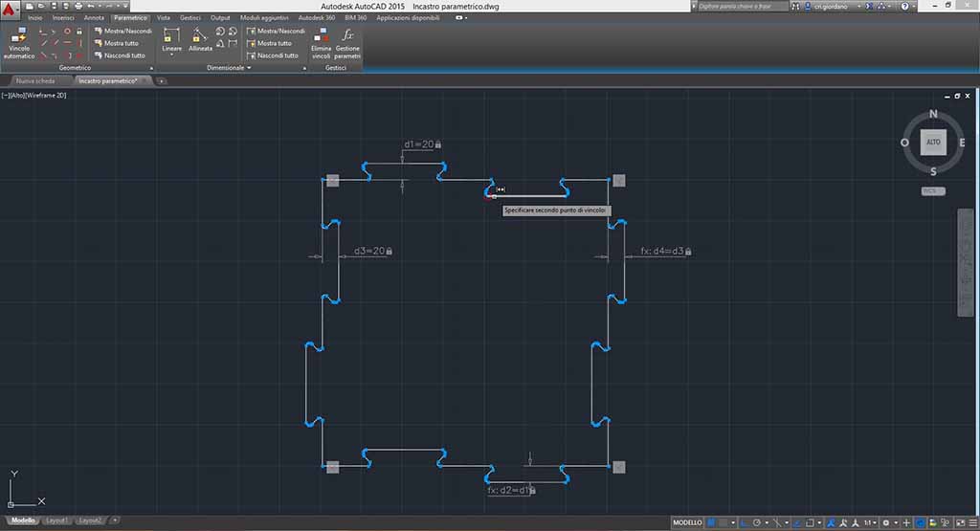Click the ALTO face of the ViewCube
This screenshot has width=980, height=531.
pos(933,143)
